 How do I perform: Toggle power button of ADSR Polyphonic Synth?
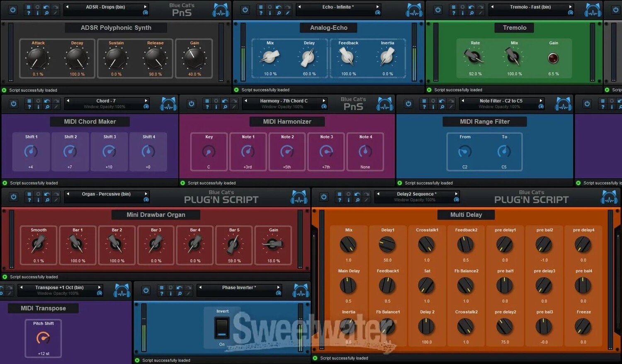click(13, 10)
